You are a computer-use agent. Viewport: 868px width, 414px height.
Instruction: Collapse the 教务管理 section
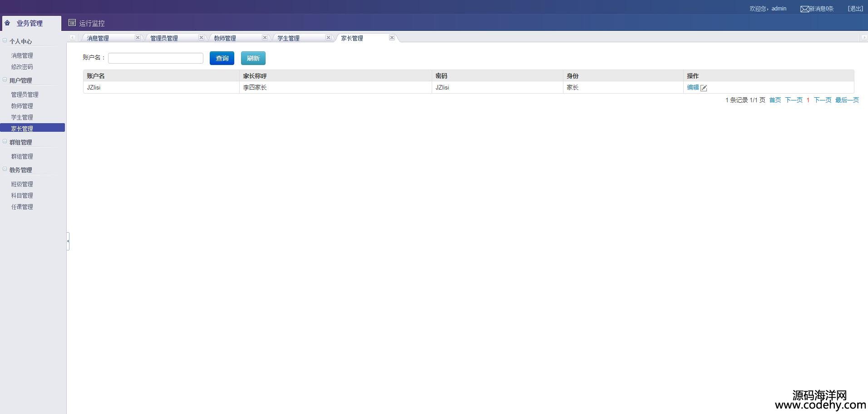coord(5,170)
